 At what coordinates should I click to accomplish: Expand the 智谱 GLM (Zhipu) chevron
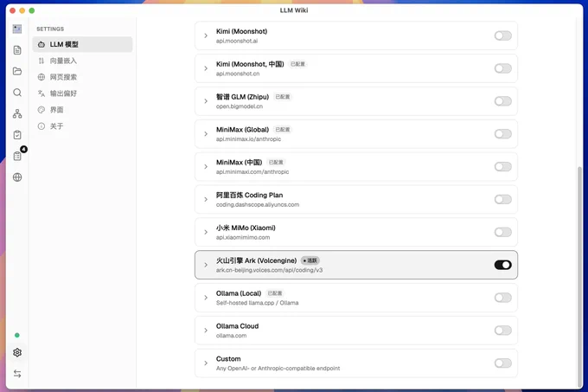206,101
